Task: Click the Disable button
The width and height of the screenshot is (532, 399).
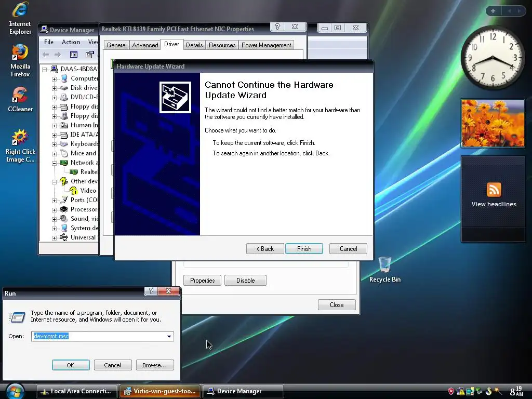Action: tap(245, 281)
